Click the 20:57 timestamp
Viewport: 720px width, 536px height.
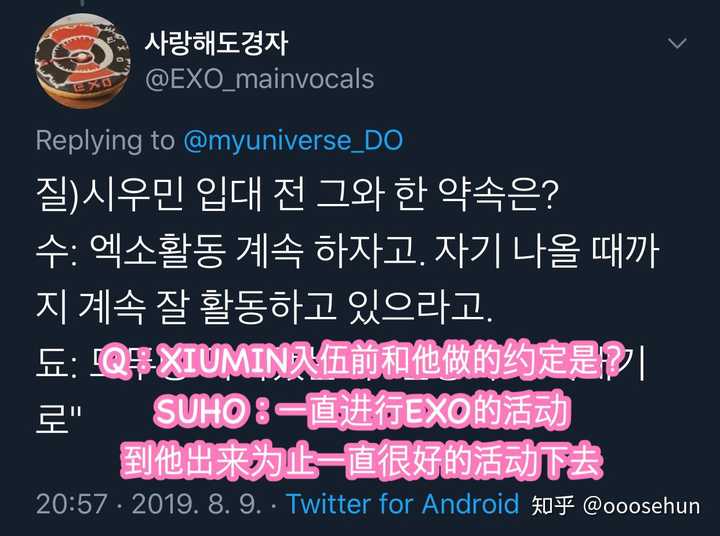pos(72,504)
